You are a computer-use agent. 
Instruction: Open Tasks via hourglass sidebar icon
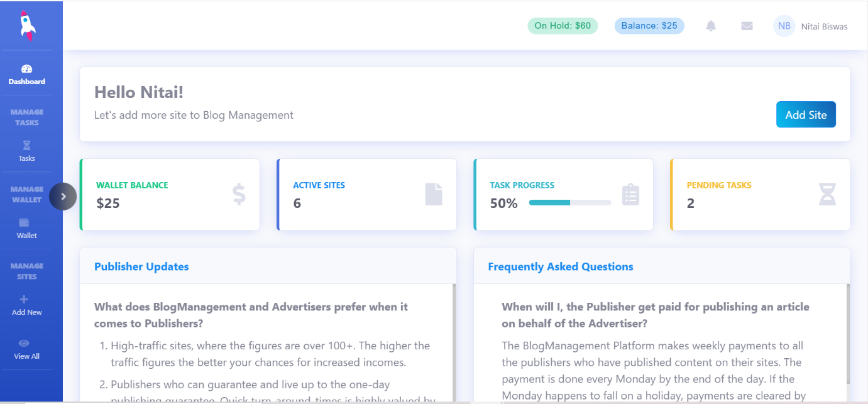(x=26, y=146)
